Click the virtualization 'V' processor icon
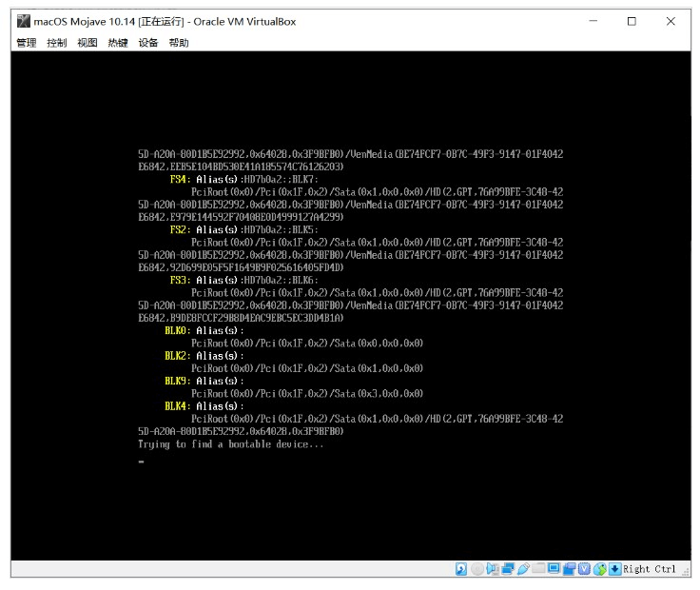This screenshot has height=590, width=700. pos(584,569)
